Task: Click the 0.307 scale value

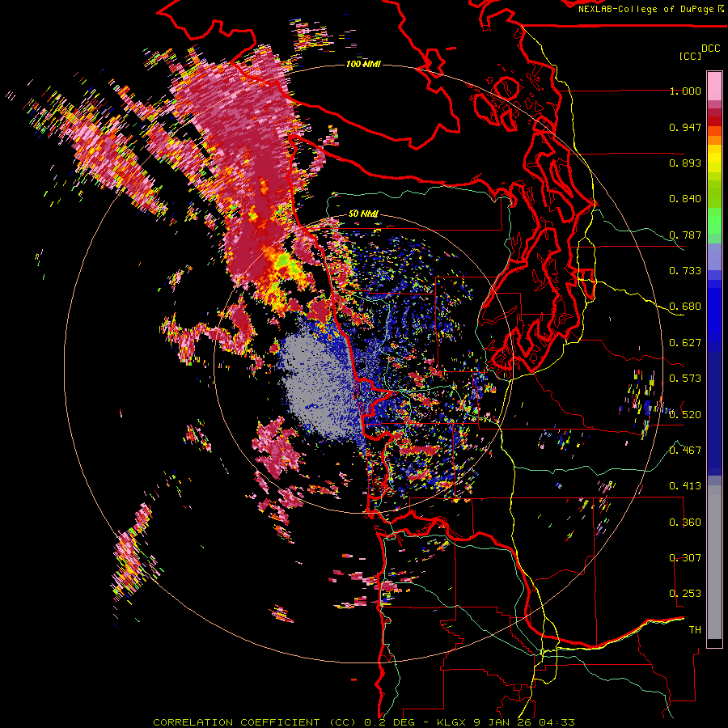Action: [x=685, y=557]
